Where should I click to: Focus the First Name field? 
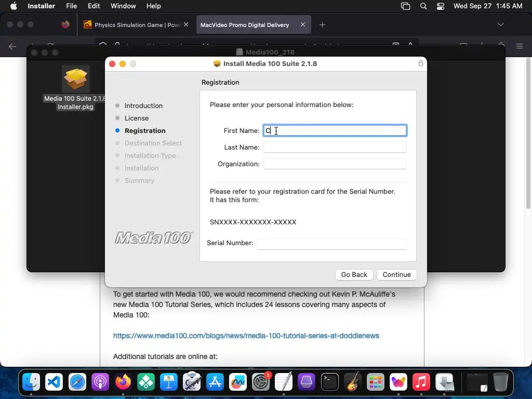click(335, 130)
